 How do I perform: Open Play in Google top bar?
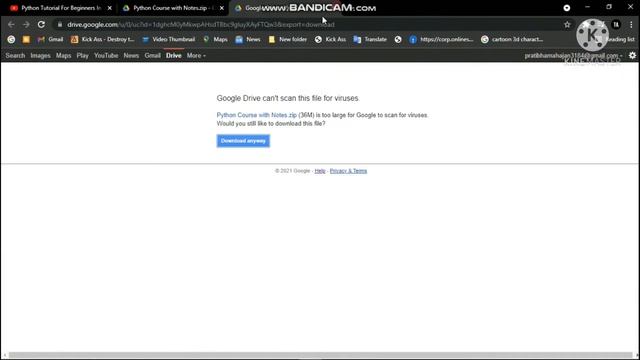tap(82, 56)
